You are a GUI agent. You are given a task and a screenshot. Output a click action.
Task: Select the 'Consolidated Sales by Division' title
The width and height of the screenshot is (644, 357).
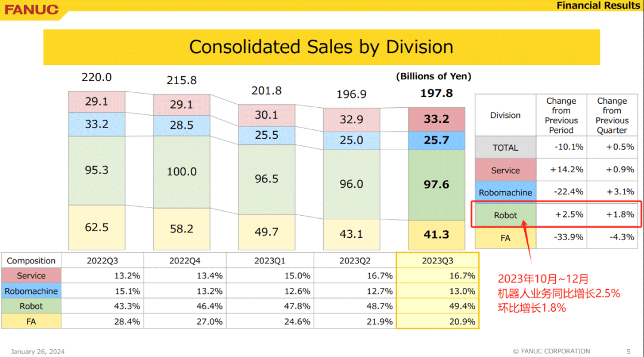[x=321, y=46]
